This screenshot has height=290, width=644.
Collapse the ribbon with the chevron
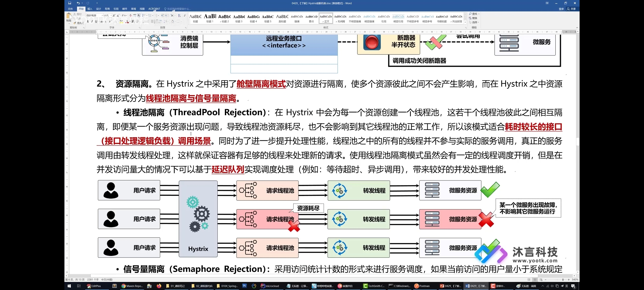point(577,28)
